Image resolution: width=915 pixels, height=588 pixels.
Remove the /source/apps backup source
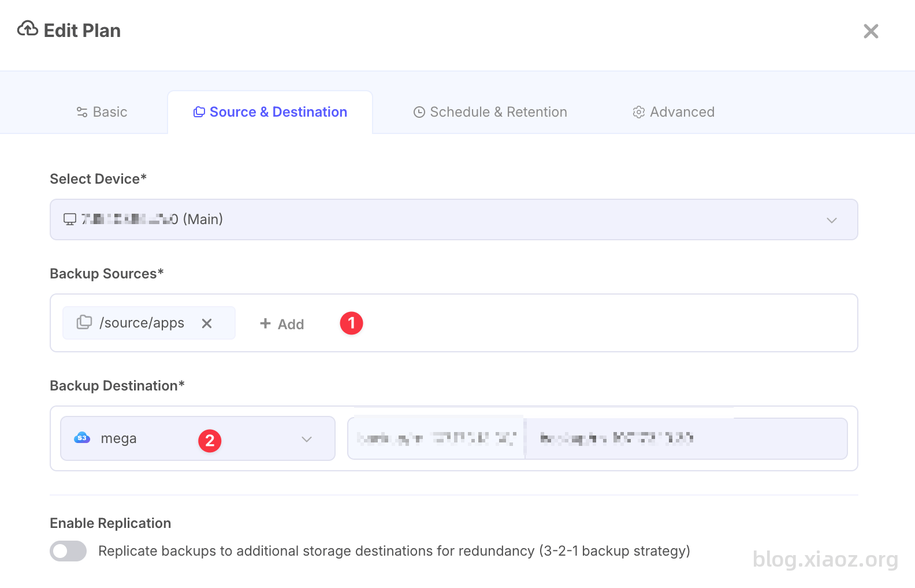coord(207,323)
